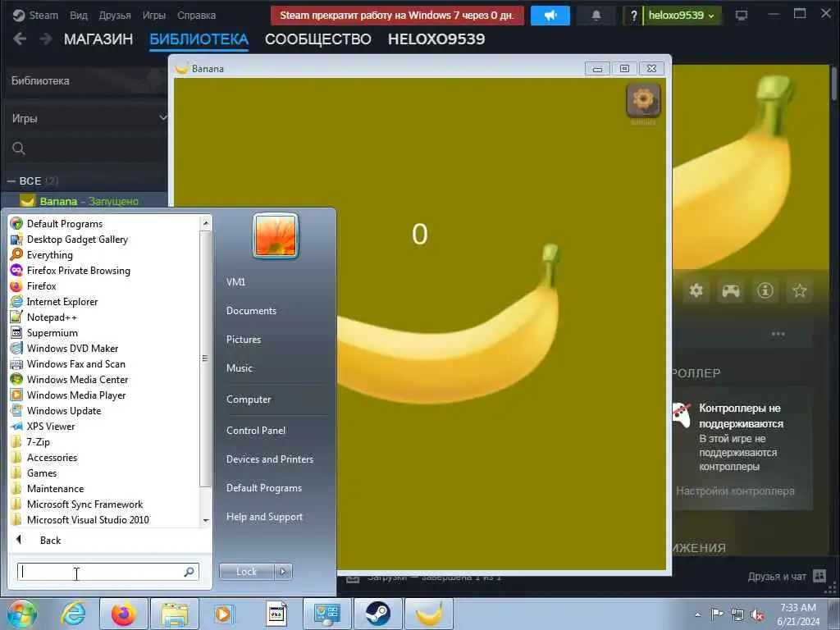Click the banana in the game window
Screen dimensions: 840x630
(450, 326)
